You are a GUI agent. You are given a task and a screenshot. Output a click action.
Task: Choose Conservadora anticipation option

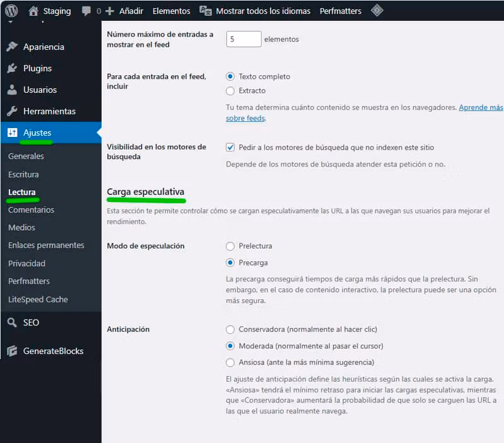230,329
